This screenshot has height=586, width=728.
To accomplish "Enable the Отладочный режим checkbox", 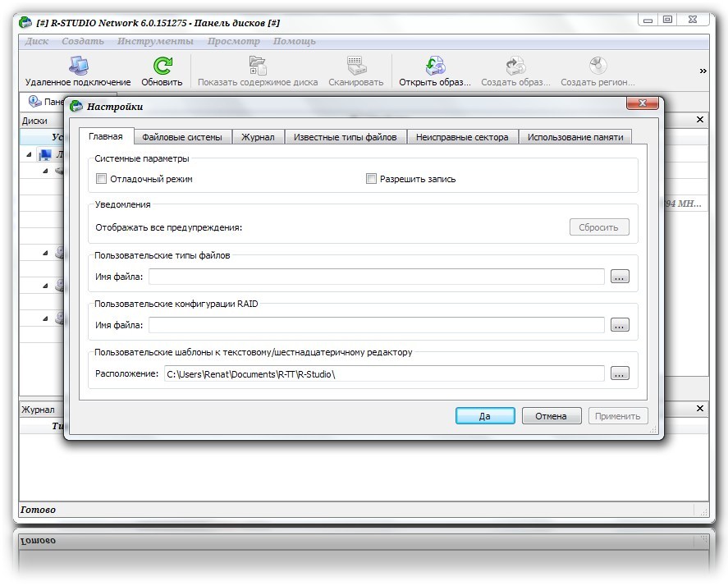I will coord(102,179).
